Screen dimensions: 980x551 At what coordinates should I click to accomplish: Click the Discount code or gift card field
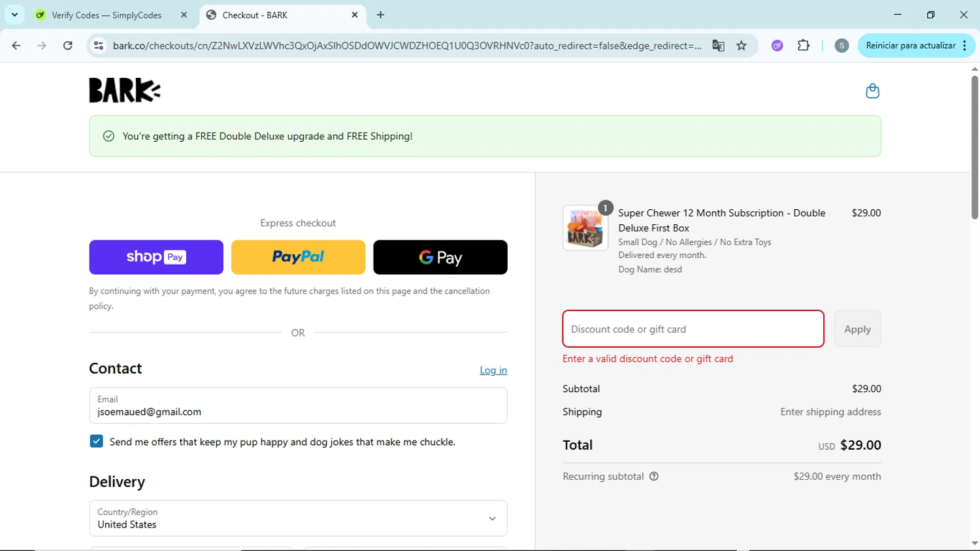tap(693, 329)
